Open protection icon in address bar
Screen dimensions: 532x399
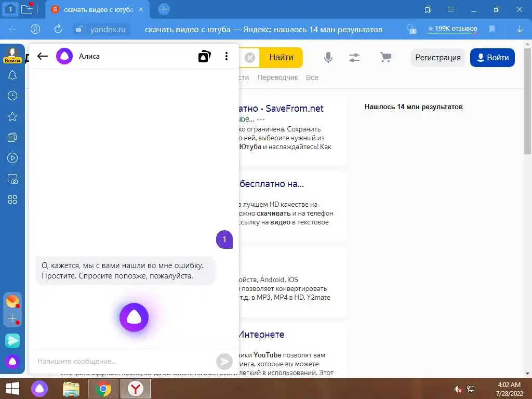pyautogui.click(x=411, y=29)
